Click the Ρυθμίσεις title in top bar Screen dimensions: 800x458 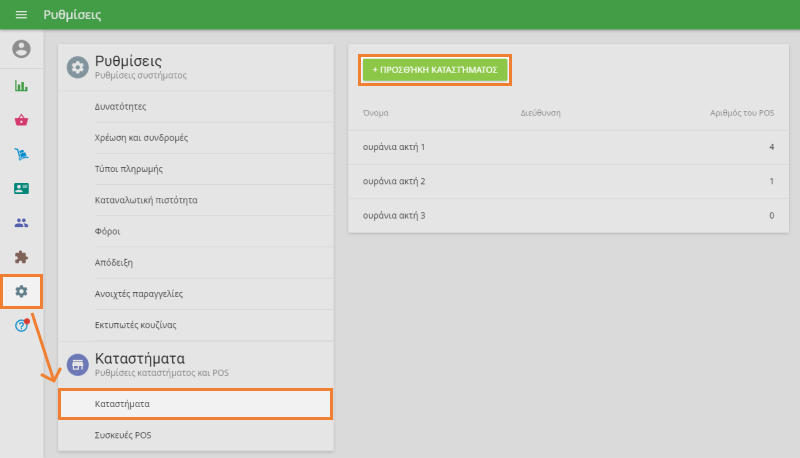[x=72, y=15]
